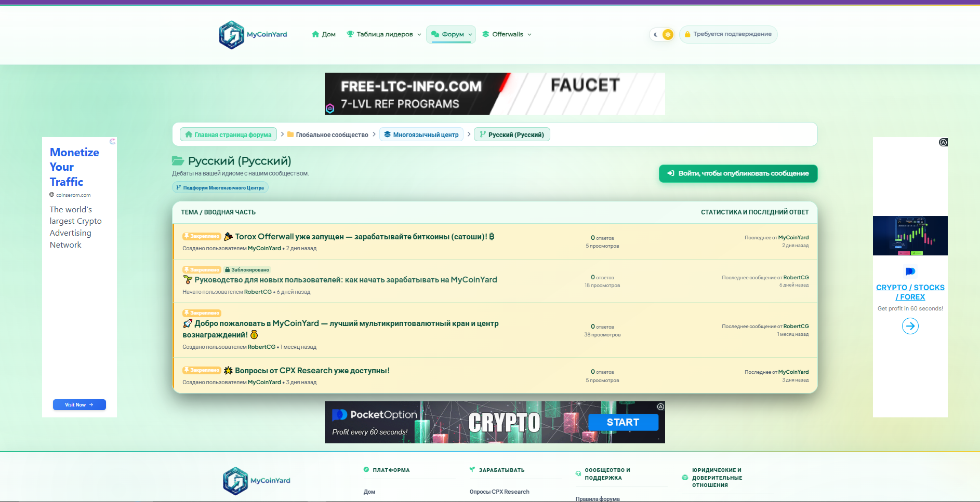Toggle the dark/light theme switch
The height and width of the screenshot is (502, 980).
click(x=662, y=34)
